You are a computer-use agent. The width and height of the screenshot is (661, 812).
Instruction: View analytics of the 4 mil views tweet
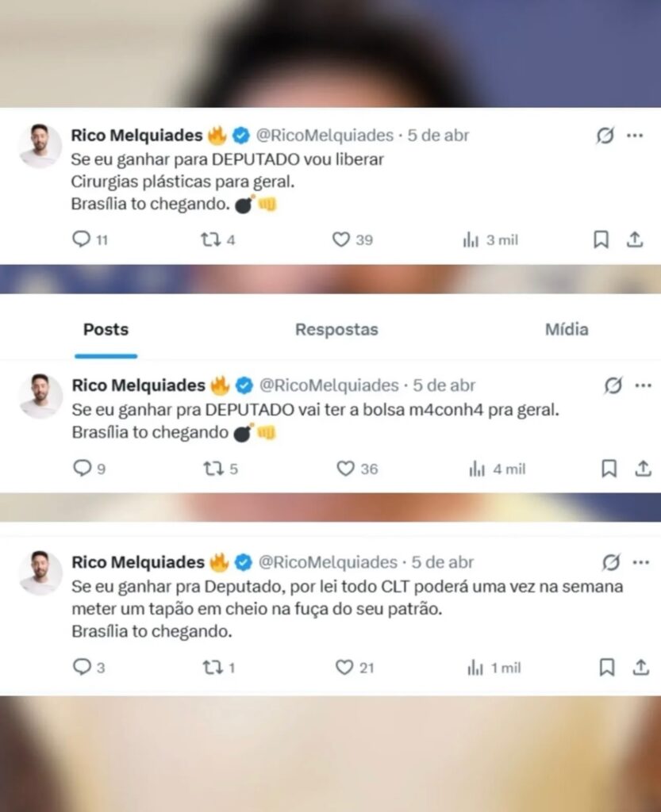(x=477, y=469)
